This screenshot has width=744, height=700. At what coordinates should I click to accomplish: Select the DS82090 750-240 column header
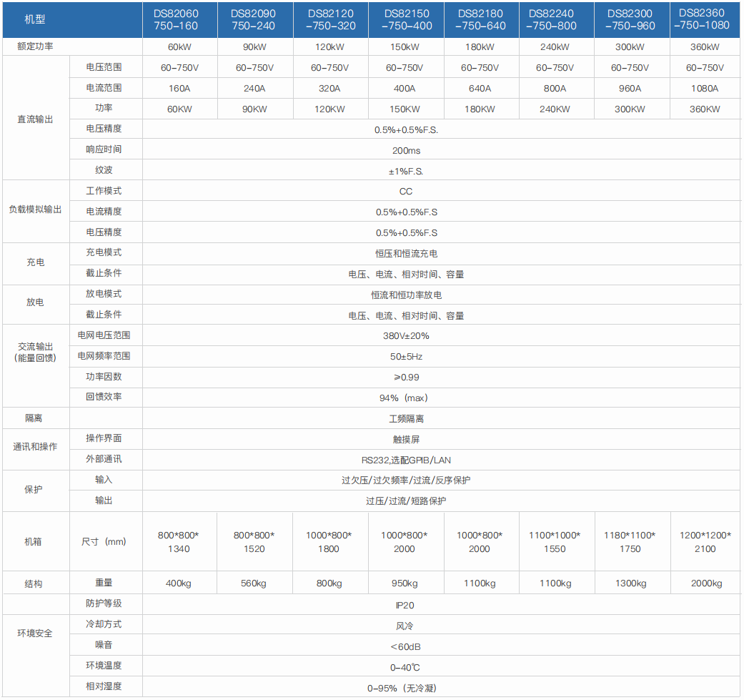[x=254, y=20]
